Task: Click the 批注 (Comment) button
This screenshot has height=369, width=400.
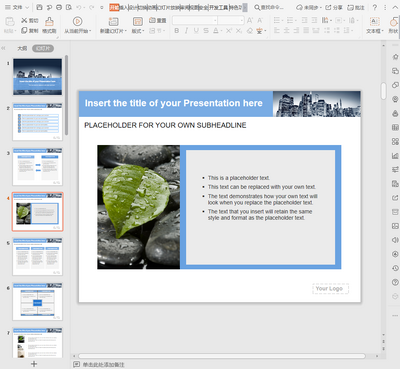Action: point(356,7)
